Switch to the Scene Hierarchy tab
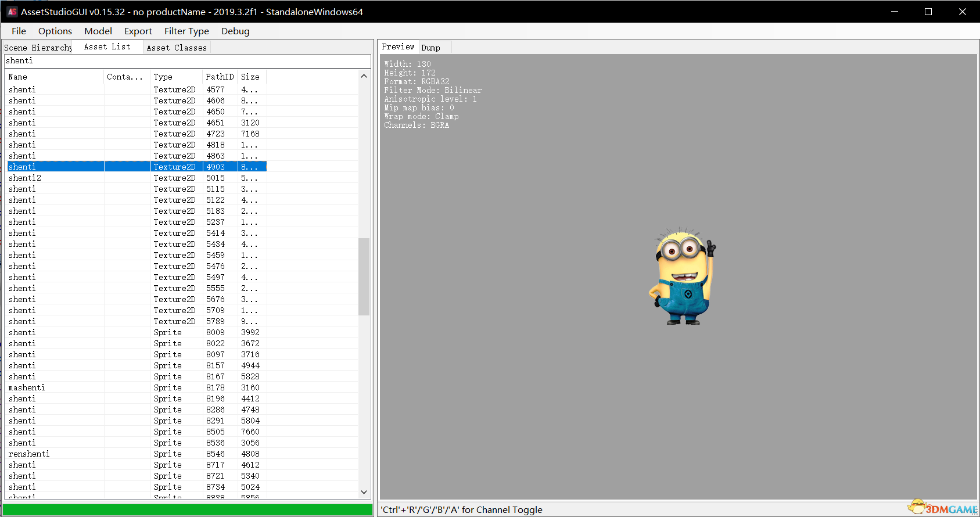This screenshot has height=517, width=980. 38,48
